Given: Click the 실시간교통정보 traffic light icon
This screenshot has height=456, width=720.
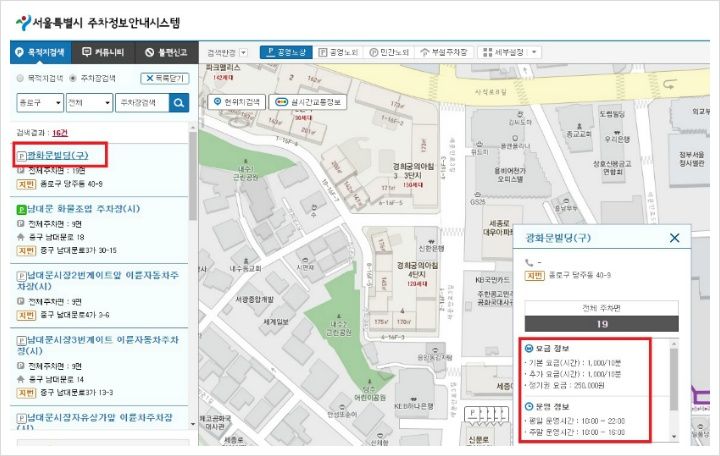Looking at the screenshot, I should tap(281, 102).
